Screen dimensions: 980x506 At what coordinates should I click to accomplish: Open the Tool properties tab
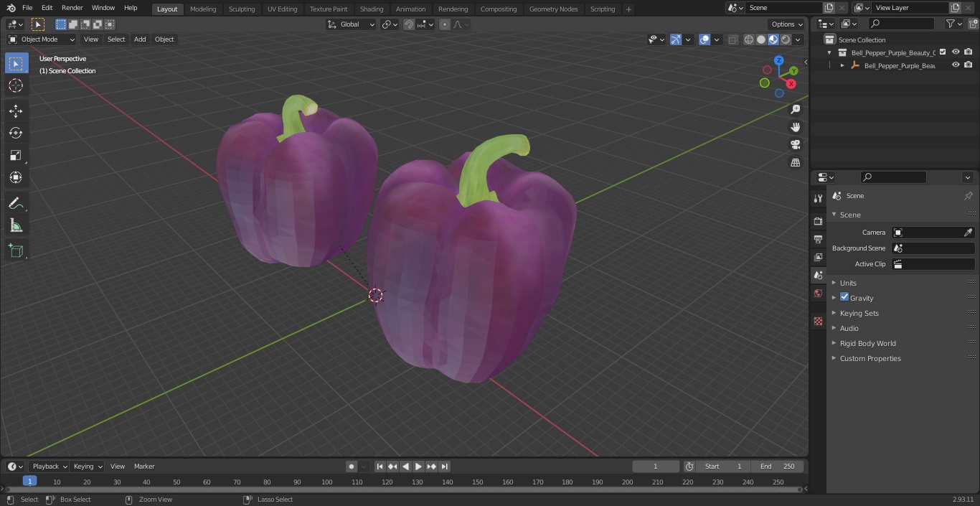click(x=818, y=198)
